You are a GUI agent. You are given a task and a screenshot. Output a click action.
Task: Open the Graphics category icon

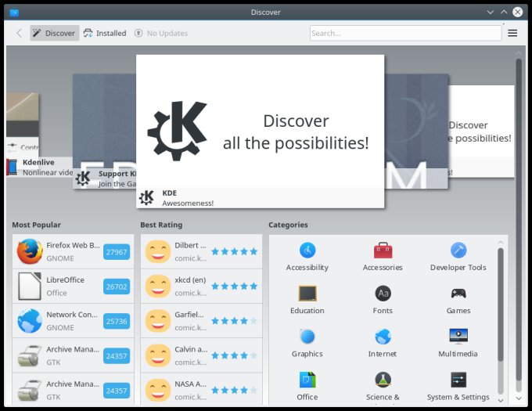coord(307,337)
